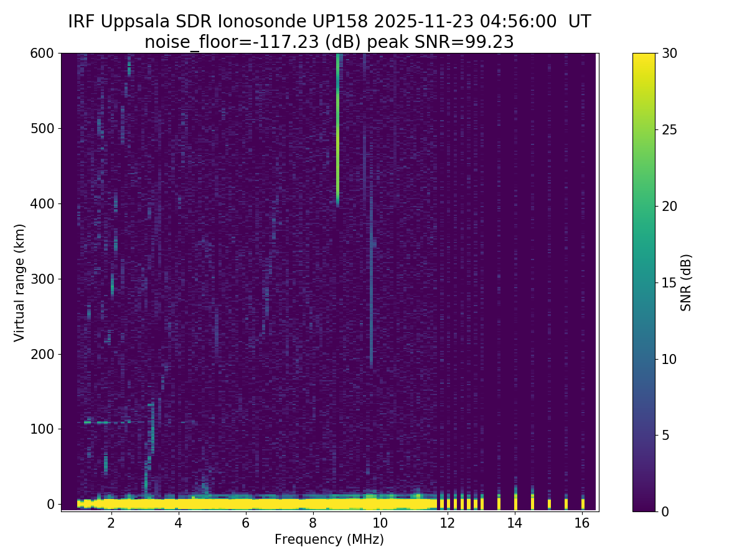Click the y-axis tick label '300'
This screenshot has width=747, height=560.
[x=42, y=279]
